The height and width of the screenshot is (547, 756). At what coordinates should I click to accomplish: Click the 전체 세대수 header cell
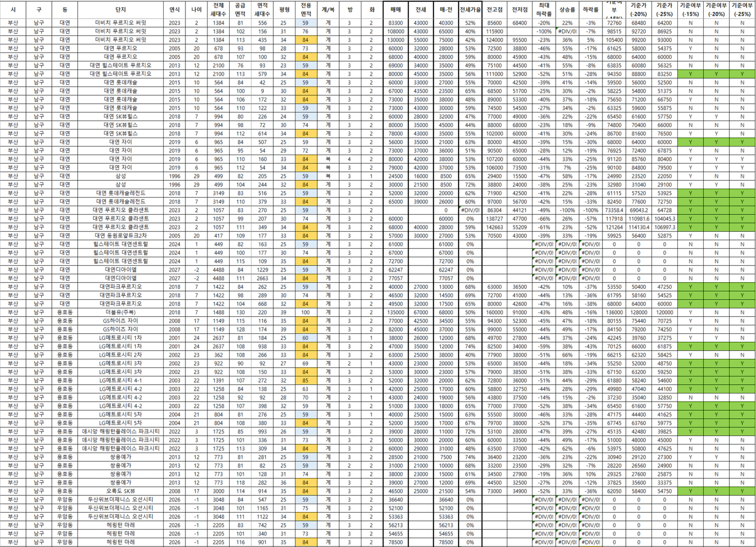coord(218,9)
